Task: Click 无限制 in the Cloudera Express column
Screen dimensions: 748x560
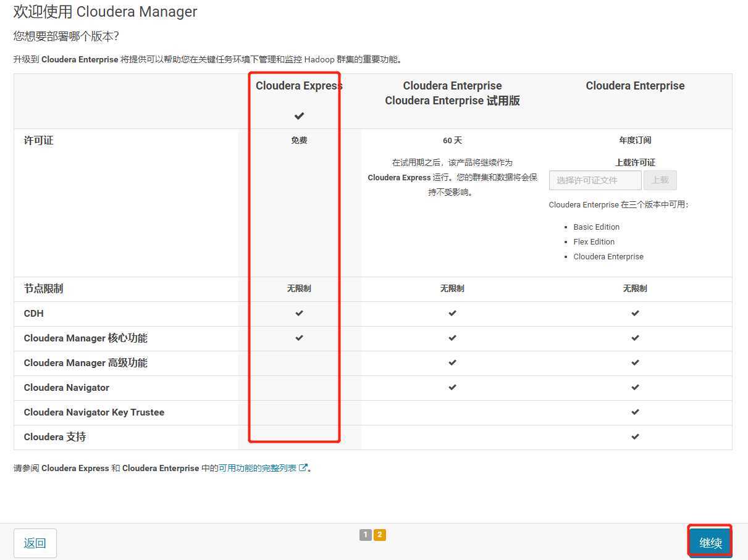Action: [299, 288]
